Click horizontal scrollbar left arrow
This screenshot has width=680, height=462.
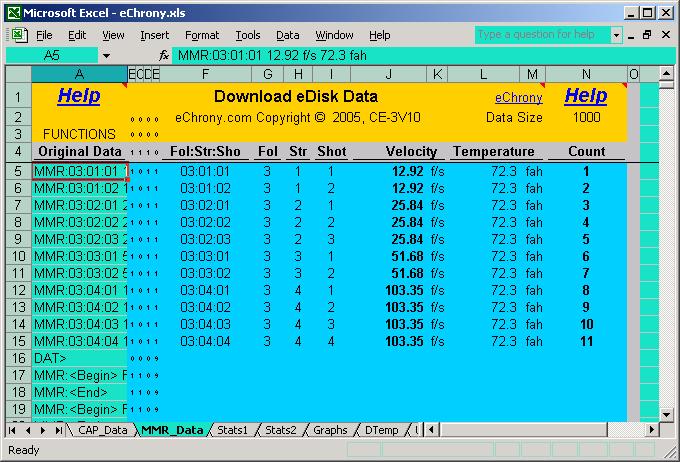(x=431, y=430)
